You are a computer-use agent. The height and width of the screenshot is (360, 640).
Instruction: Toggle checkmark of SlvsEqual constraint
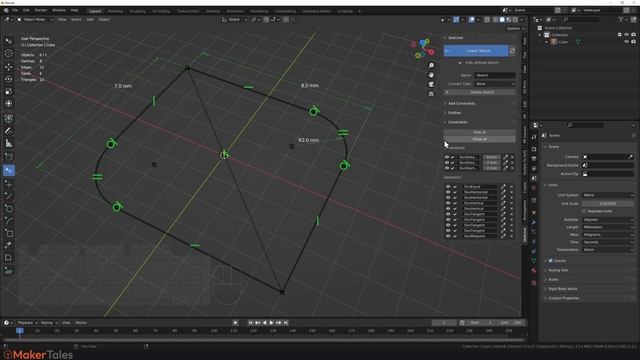tap(455, 187)
